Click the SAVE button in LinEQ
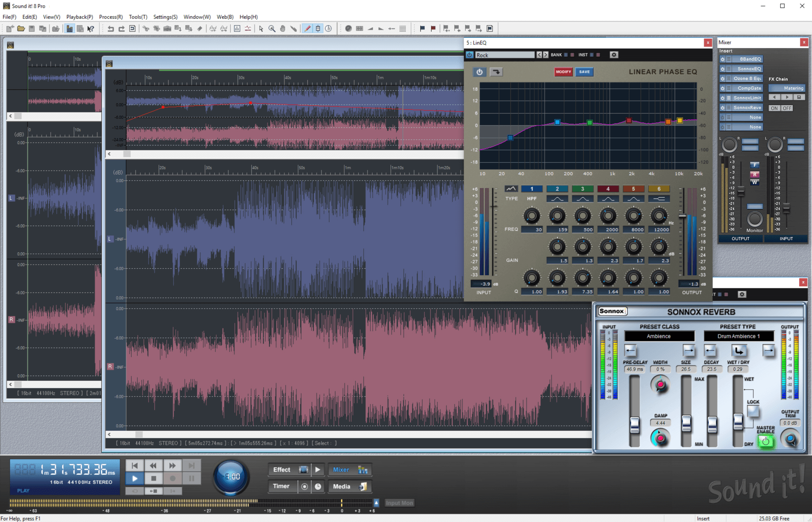Image resolution: width=812 pixels, height=522 pixels. (584, 72)
